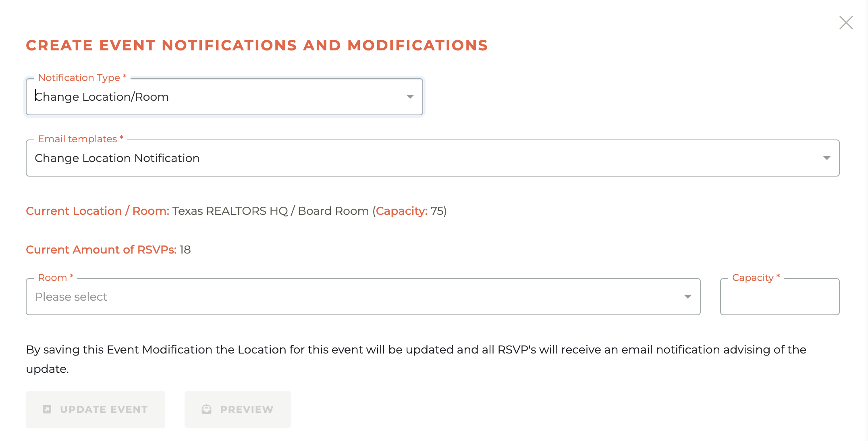
Task: Click the export arrow icon on Update Event
Action: point(48,409)
